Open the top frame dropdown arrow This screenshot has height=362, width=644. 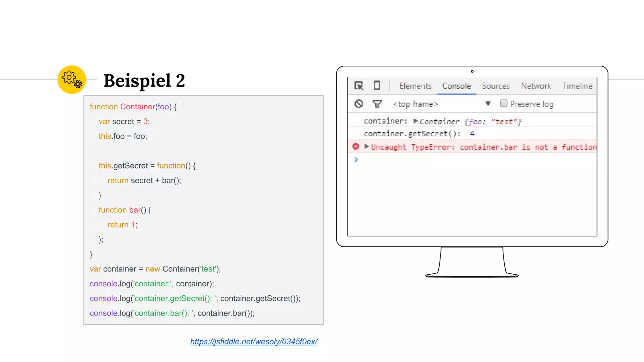point(488,103)
